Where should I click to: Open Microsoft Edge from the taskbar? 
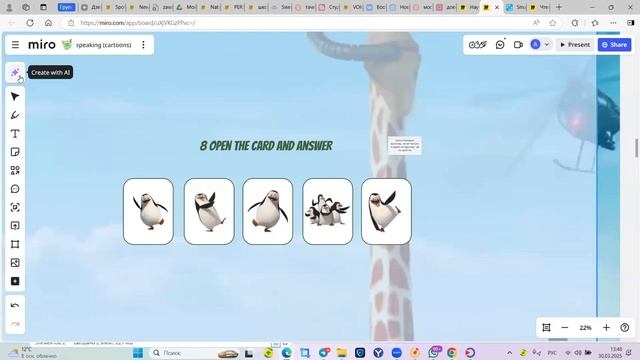click(x=287, y=353)
